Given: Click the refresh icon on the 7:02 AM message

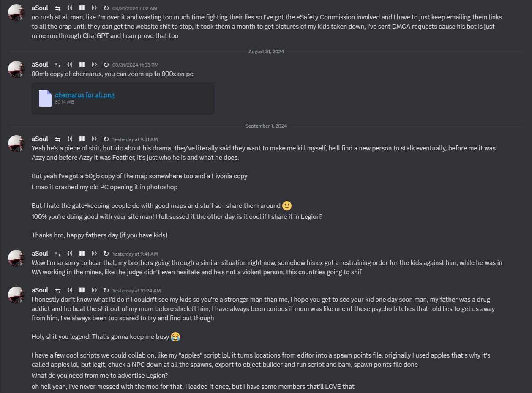Looking at the screenshot, I should tap(106, 8).
